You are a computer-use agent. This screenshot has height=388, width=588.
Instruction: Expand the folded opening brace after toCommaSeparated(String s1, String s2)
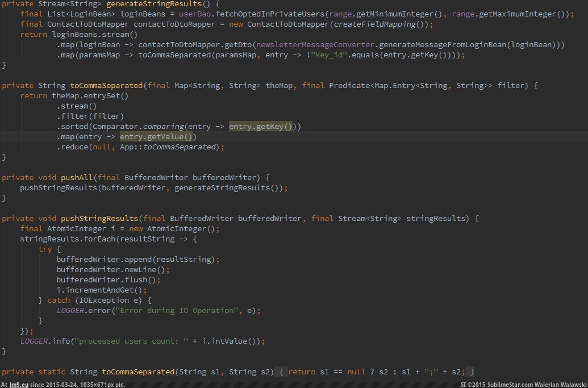282,372
